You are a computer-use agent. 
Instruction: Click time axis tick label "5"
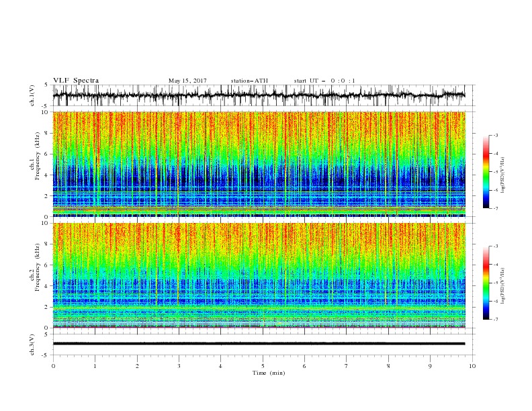click(x=263, y=366)
